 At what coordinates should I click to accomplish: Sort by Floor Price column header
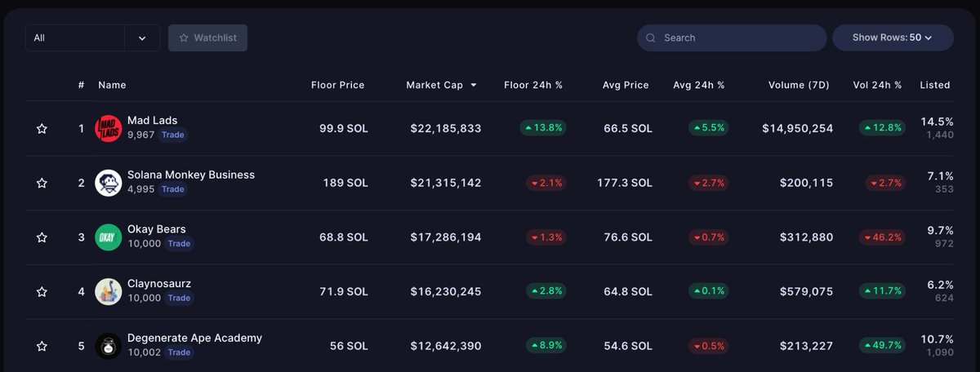point(337,85)
